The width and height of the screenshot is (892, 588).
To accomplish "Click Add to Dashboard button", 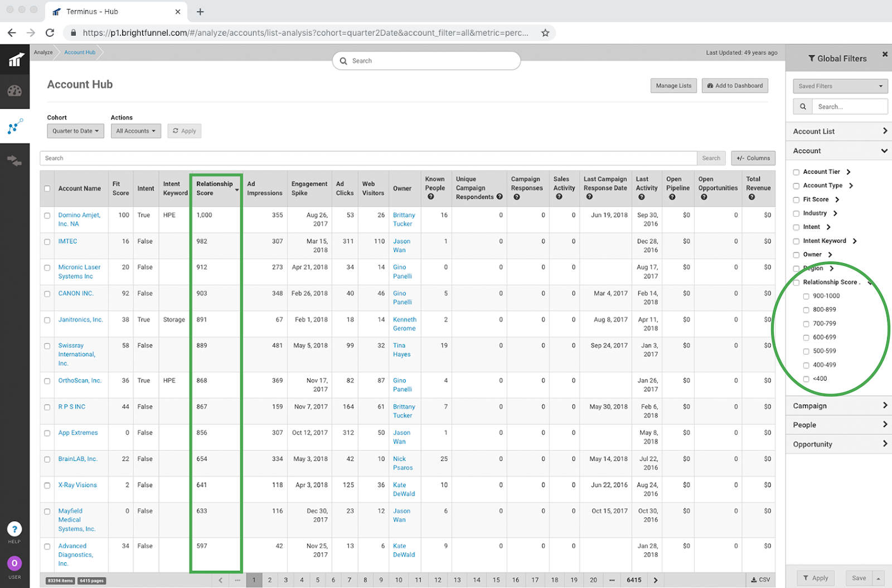I will pos(735,86).
